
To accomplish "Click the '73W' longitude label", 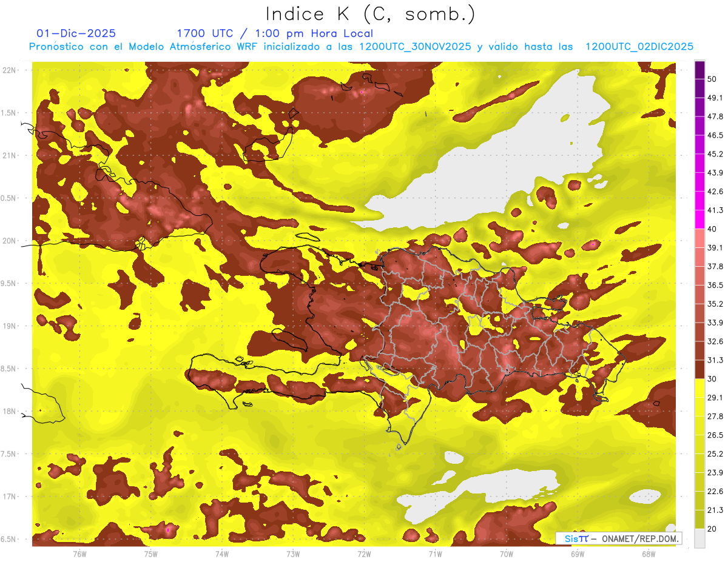I will coord(293,554).
